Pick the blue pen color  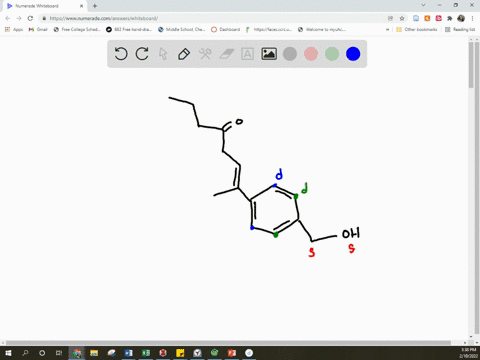coord(353,54)
